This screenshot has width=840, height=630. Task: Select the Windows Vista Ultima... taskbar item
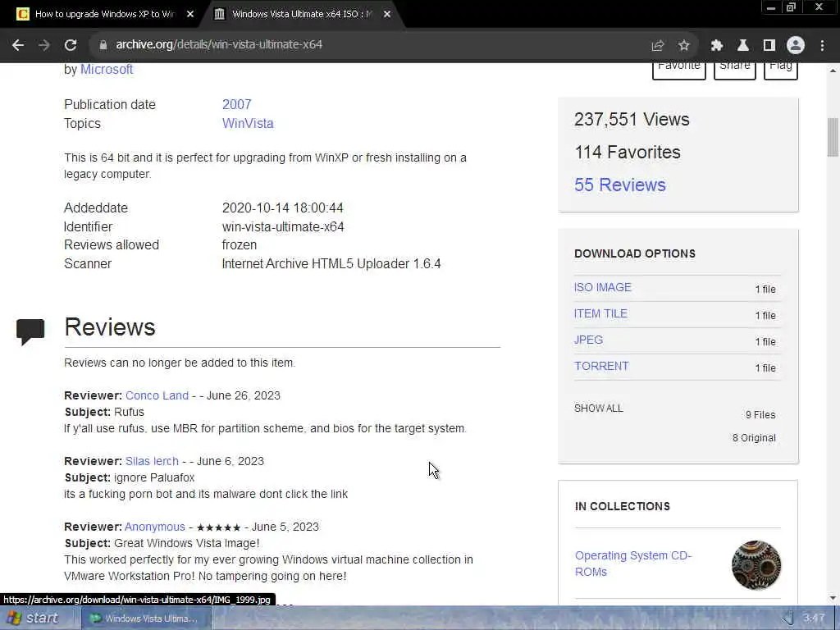(x=144, y=619)
